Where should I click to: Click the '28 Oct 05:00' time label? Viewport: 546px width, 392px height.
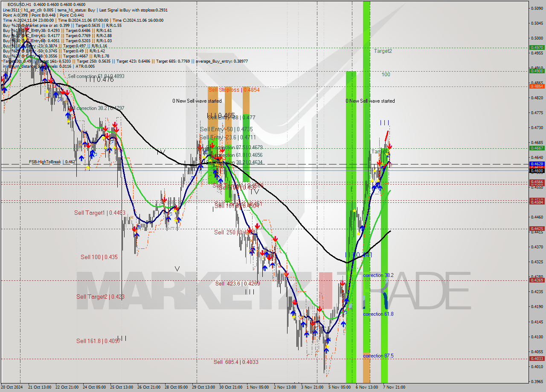[176, 387]
